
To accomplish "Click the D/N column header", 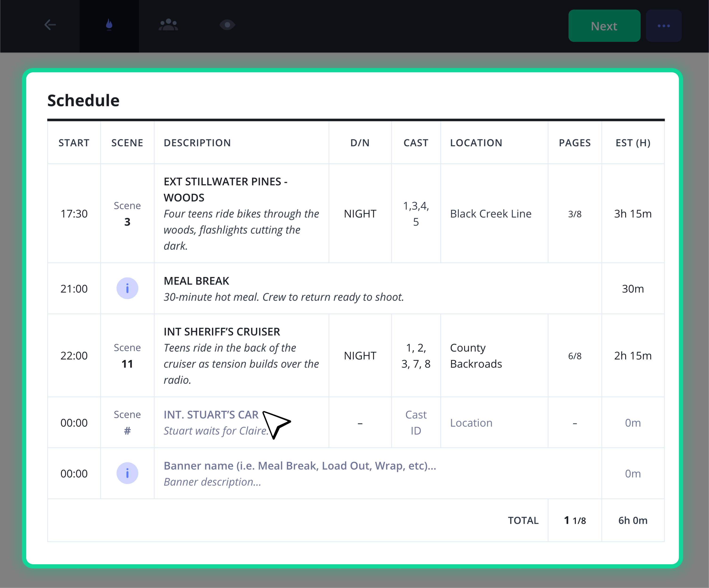I will coord(360,143).
